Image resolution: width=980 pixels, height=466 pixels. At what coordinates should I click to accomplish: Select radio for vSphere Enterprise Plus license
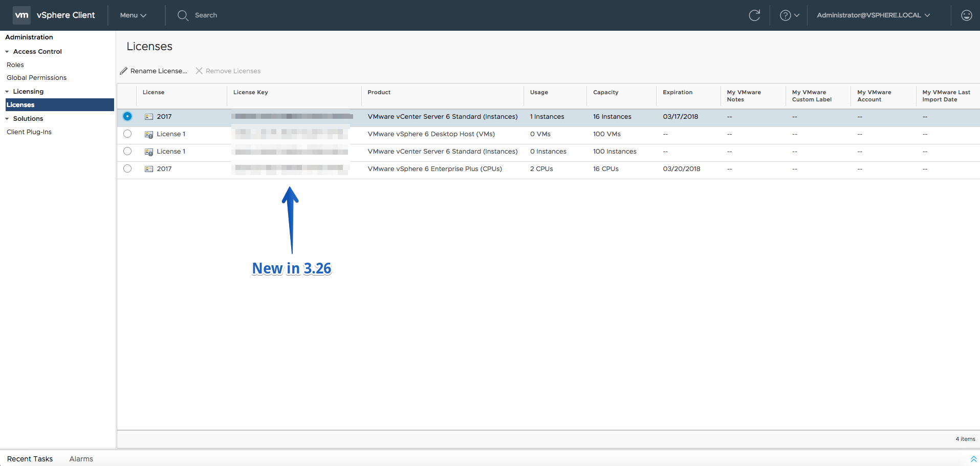(x=127, y=168)
